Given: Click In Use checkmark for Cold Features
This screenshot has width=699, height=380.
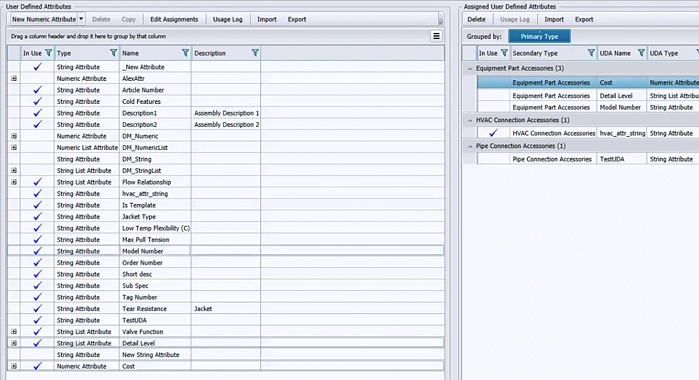Looking at the screenshot, I should (x=37, y=101).
